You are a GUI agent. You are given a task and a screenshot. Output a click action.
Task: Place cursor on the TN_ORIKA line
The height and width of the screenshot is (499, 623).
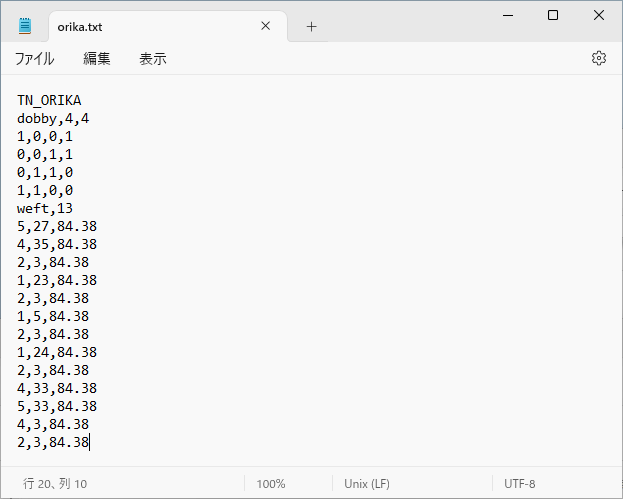tap(49, 100)
